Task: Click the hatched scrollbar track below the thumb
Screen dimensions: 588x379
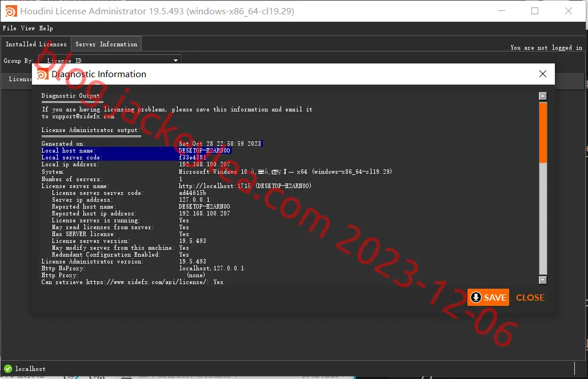Action: (543, 219)
